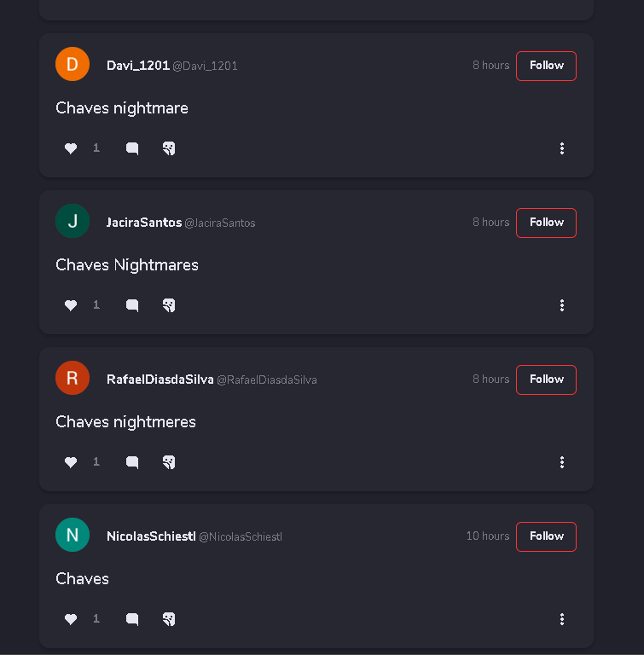Show more options for RafaelDiasdaSilva's post
The height and width of the screenshot is (655, 644).
562,462
